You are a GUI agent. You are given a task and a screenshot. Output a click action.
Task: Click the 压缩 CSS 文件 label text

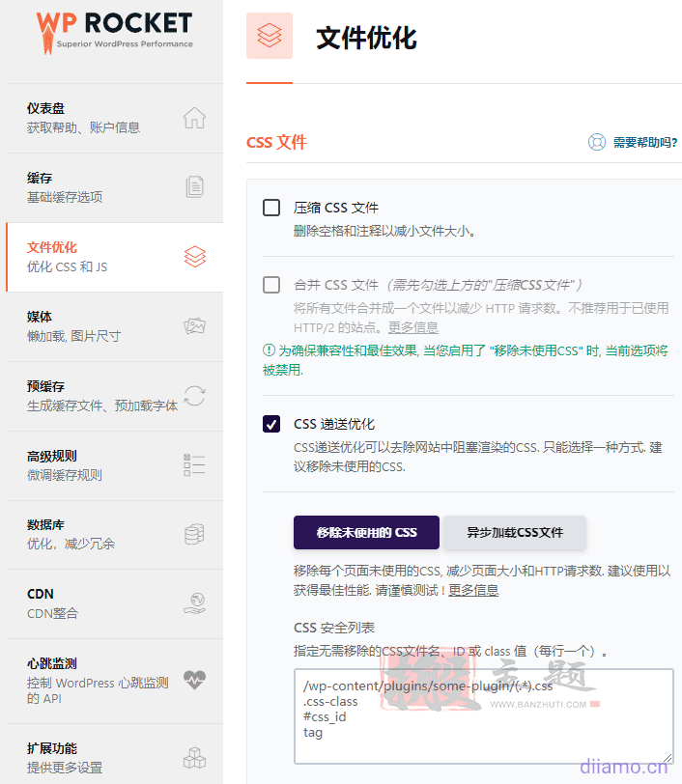tap(336, 208)
